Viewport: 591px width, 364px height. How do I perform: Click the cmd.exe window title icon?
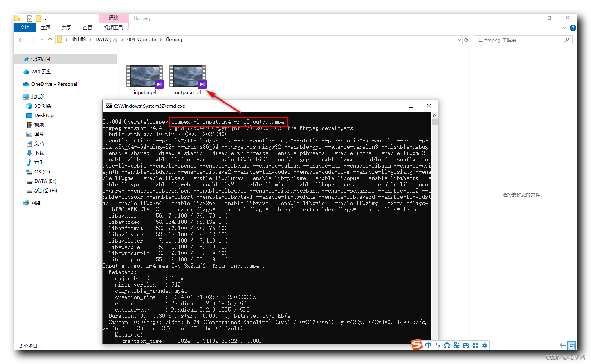[x=109, y=106]
